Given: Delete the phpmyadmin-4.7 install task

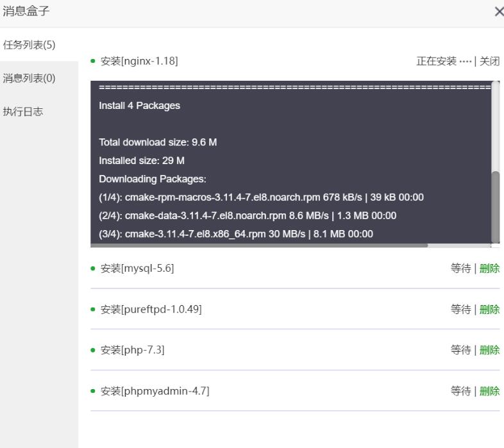Looking at the screenshot, I should (x=489, y=391).
